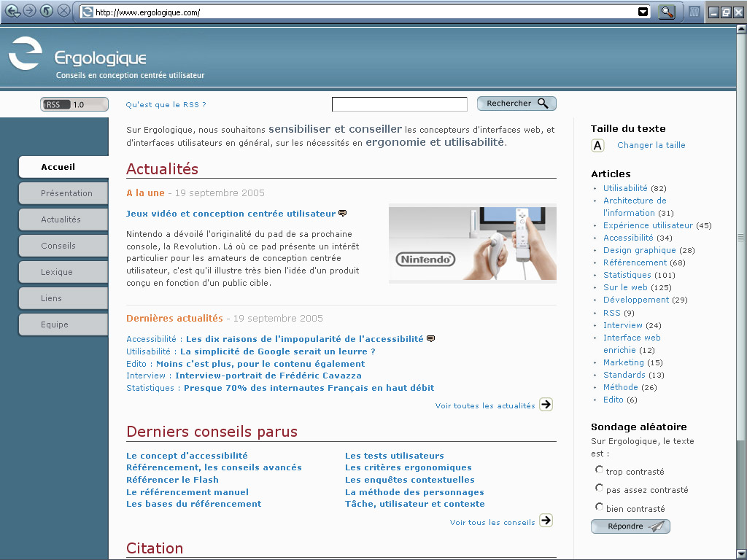
Task: Open 'Le concept d'accessibilité' conseil link
Action: pos(187,456)
